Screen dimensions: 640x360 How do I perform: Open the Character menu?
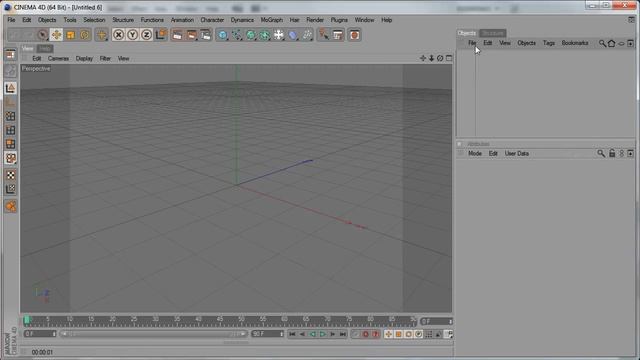coord(212,20)
